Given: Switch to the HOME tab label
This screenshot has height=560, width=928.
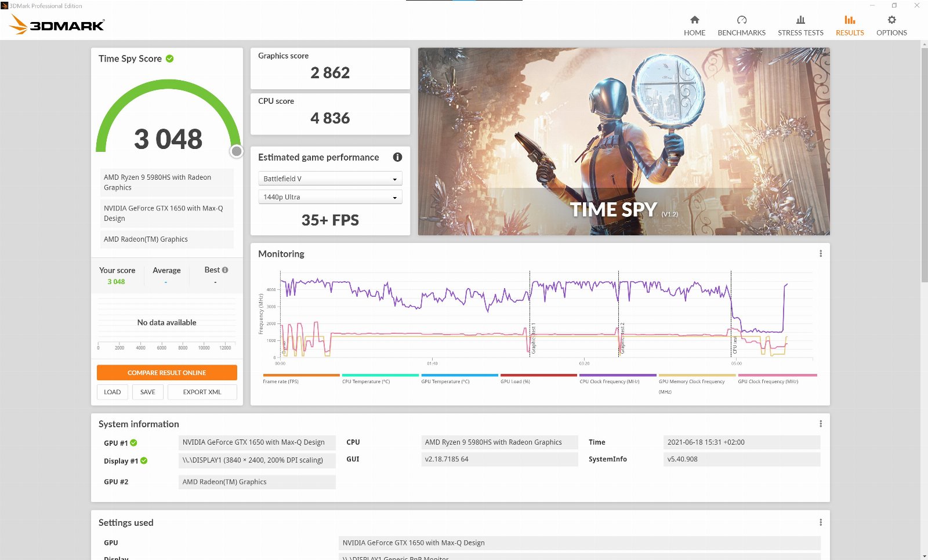Looking at the screenshot, I should (694, 33).
